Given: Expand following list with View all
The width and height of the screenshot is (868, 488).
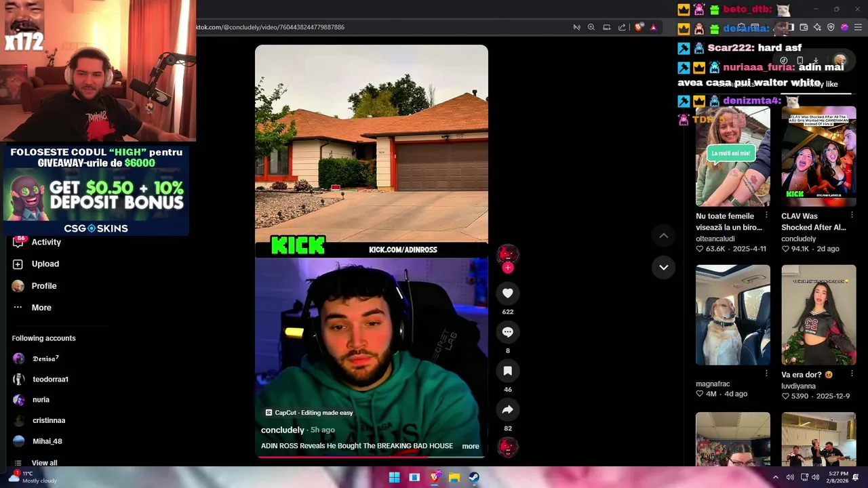Looking at the screenshot, I should [x=36, y=463].
